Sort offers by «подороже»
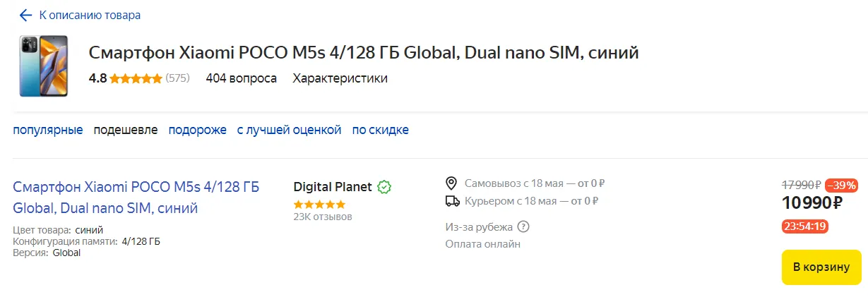 pos(197,130)
